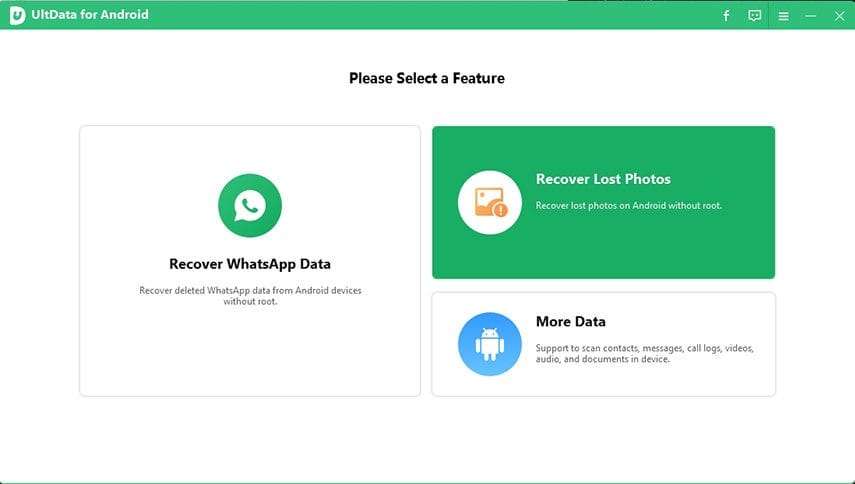Viewport: 855px width, 484px height.
Task: Select the Recover WhatsApp Data title
Action: point(250,264)
